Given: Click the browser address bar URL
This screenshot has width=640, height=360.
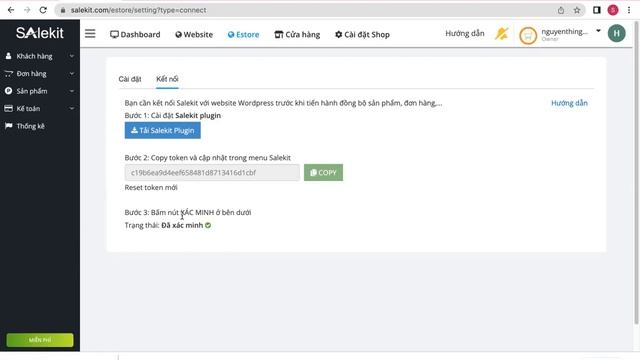Looking at the screenshot, I should 138,10.
